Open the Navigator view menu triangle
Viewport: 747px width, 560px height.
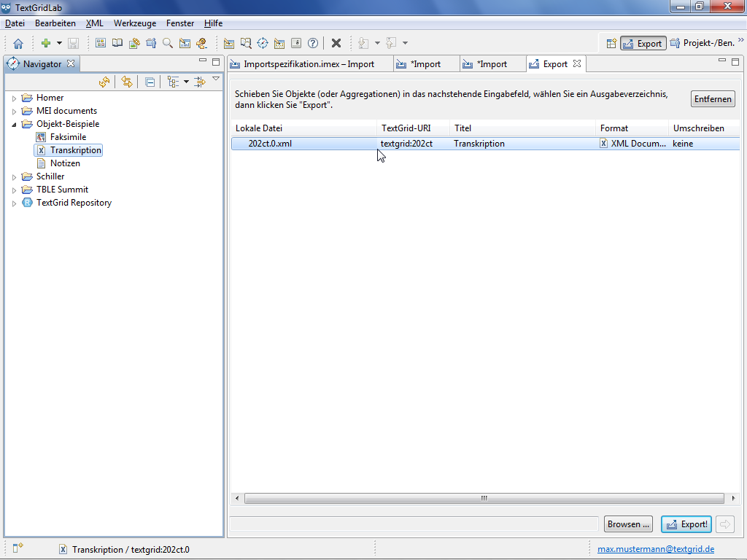(216, 79)
